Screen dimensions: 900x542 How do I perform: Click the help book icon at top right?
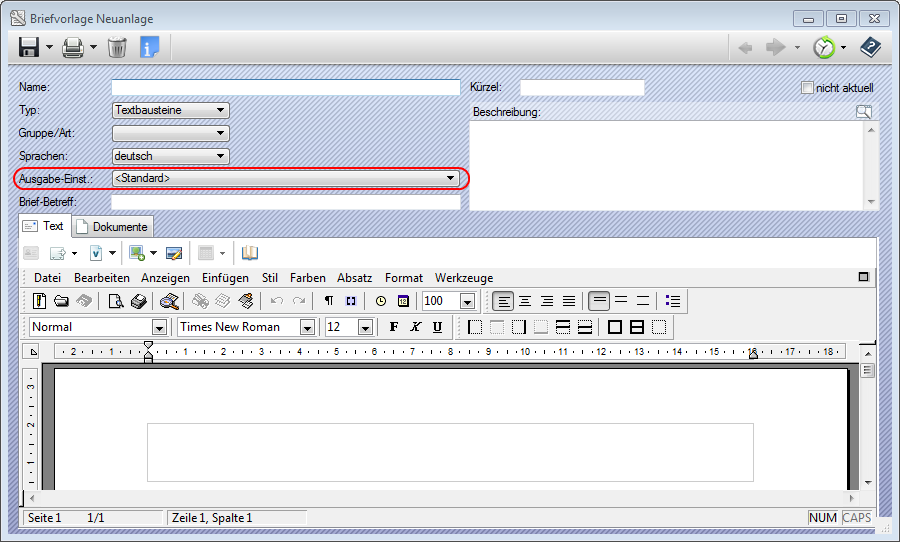pos(869,47)
